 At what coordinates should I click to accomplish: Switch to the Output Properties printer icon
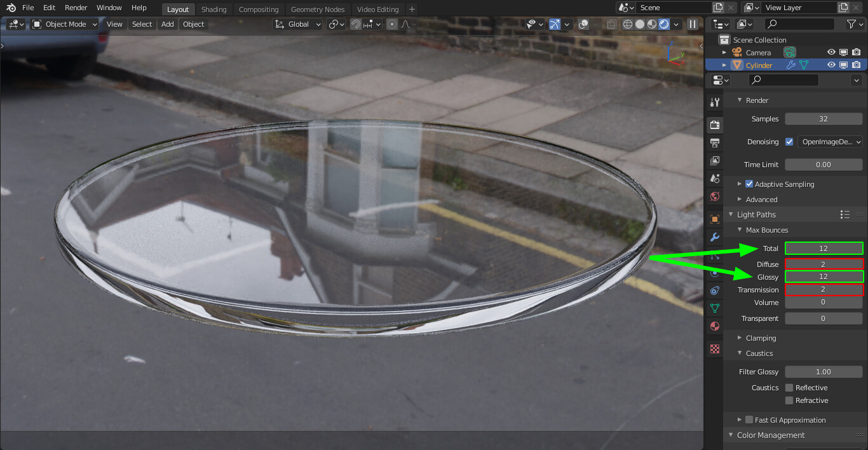pos(714,142)
